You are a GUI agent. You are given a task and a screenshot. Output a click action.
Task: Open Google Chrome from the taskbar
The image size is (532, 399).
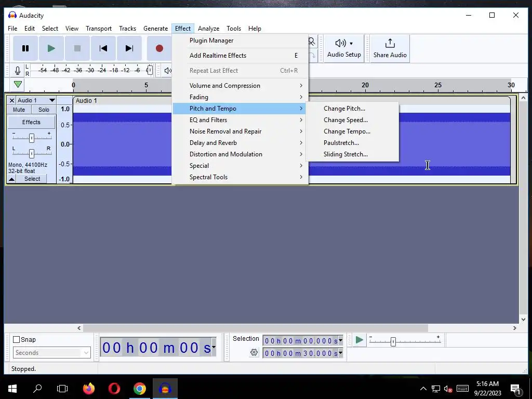click(140, 389)
